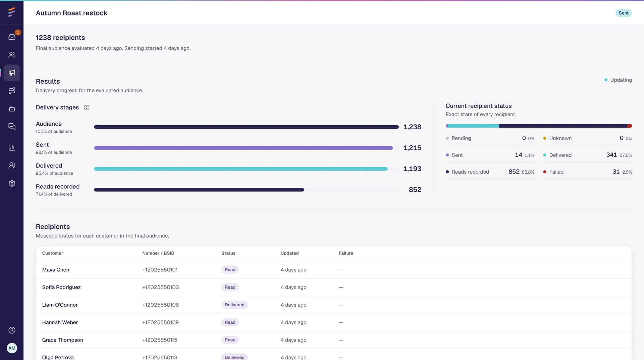The height and width of the screenshot is (360, 644).
Task: Click the Read badge for Maya Chen
Action: click(x=230, y=270)
